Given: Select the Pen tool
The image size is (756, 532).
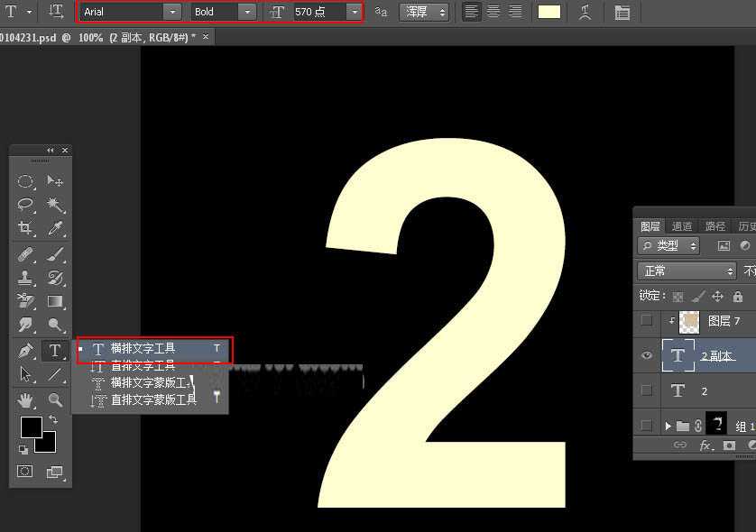Looking at the screenshot, I should point(27,352).
